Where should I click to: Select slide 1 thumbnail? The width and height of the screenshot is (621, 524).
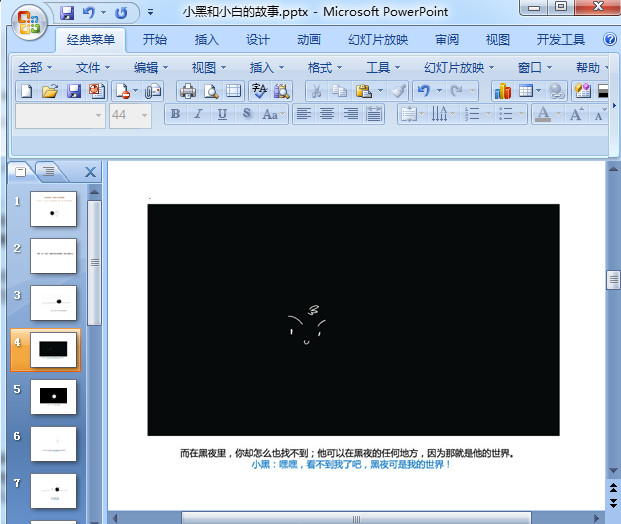click(53, 209)
